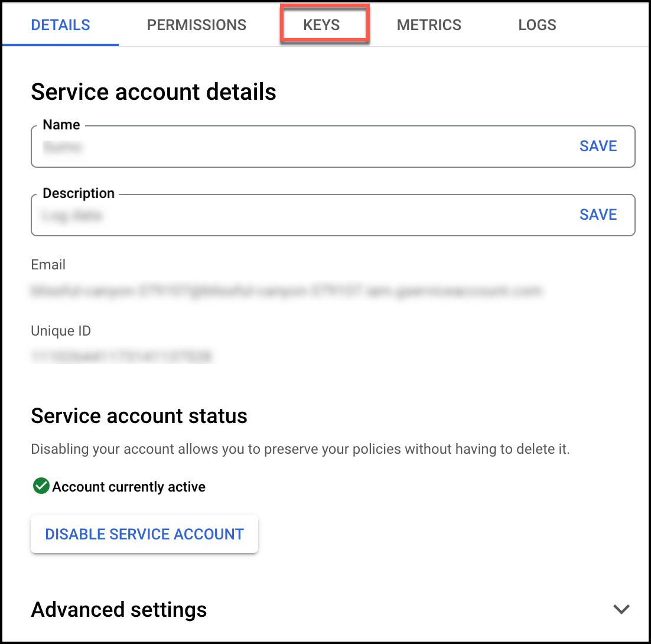
Task: Focus the Name input field
Action: pyautogui.click(x=295, y=147)
